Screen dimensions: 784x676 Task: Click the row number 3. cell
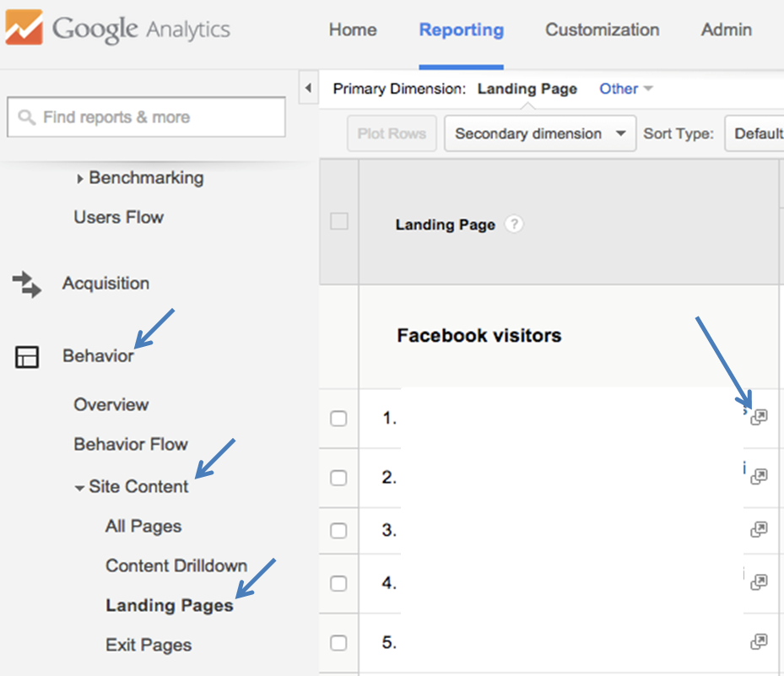[x=389, y=530]
